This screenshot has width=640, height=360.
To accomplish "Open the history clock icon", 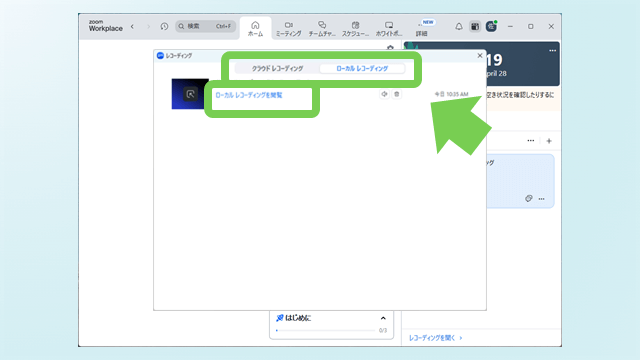I will [164, 27].
